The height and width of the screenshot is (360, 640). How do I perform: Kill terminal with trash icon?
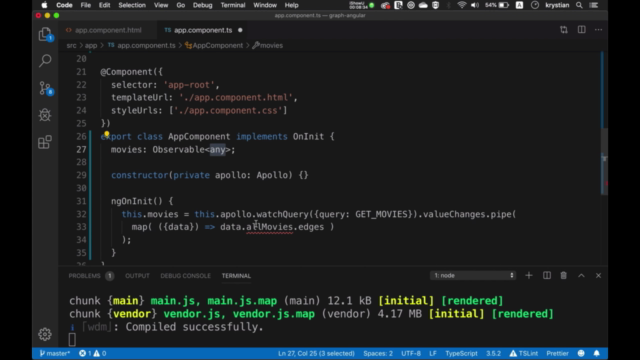[564, 276]
